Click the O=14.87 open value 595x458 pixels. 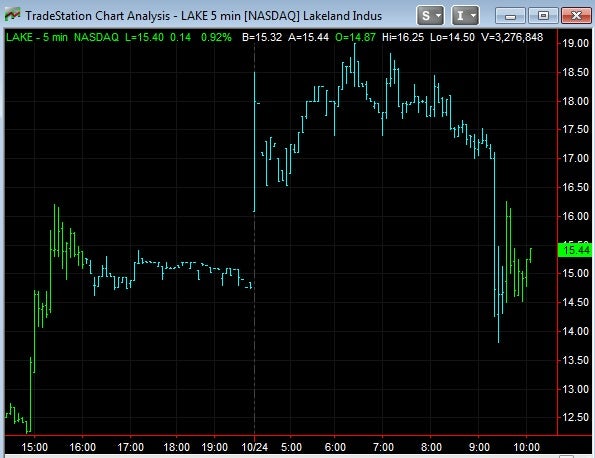(355, 37)
